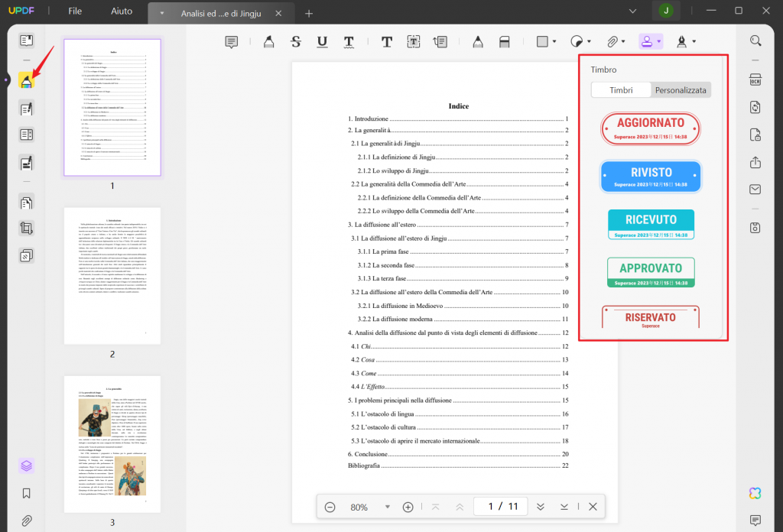This screenshot has width=783, height=532.
Task: Open the sticky note comment tool
Action: coord(232,41)
